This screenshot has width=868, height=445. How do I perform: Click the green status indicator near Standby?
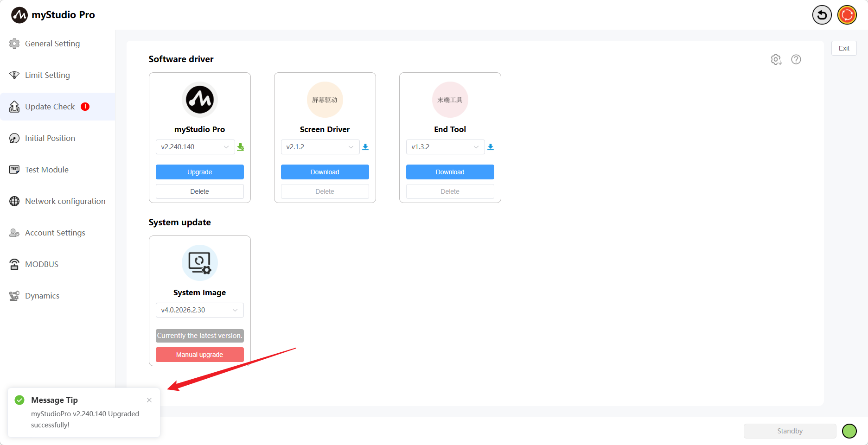pyautogui.click(x=849, y=431)
